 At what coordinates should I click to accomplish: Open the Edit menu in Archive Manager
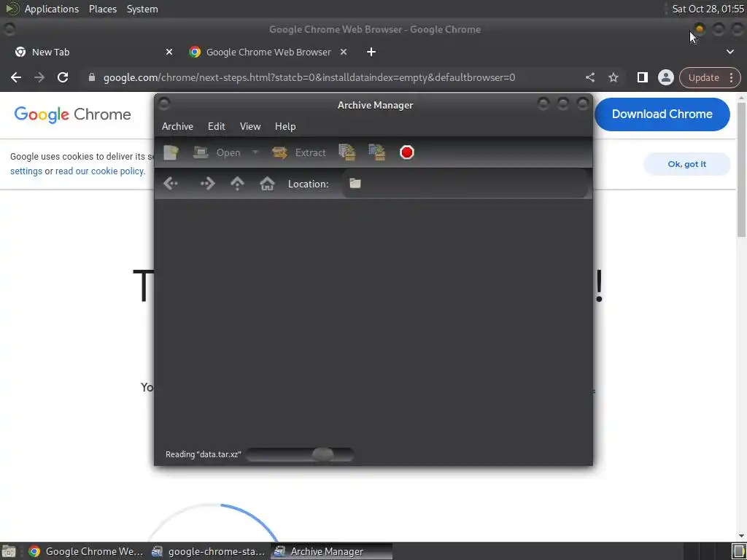[216, 126]
